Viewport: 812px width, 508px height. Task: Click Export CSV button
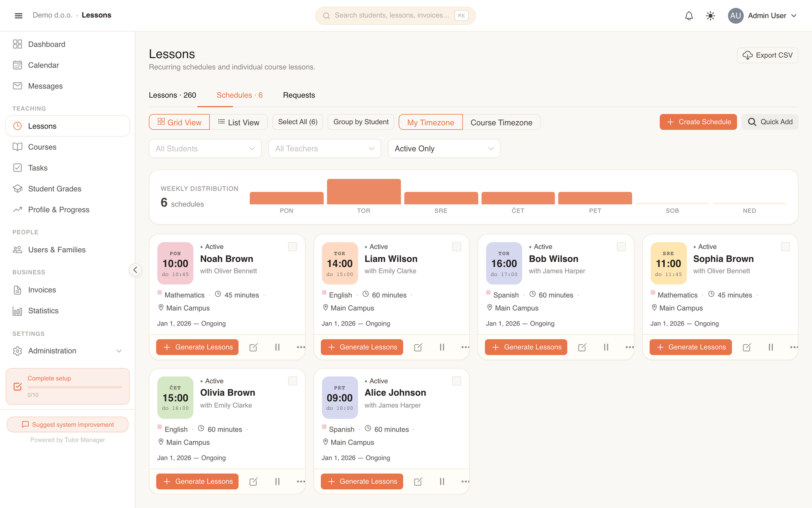click(767, 55)
